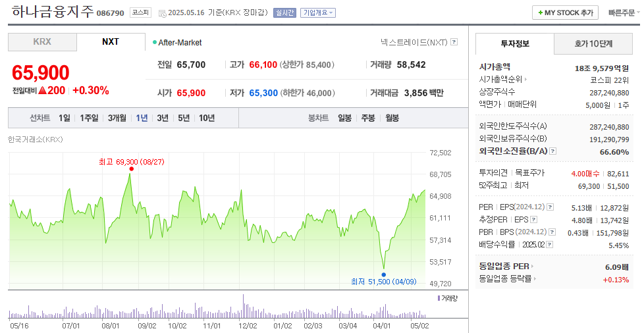644x333 pixels.
Task: Switch to the KRX tab
Action: click(x=42, y=42)
